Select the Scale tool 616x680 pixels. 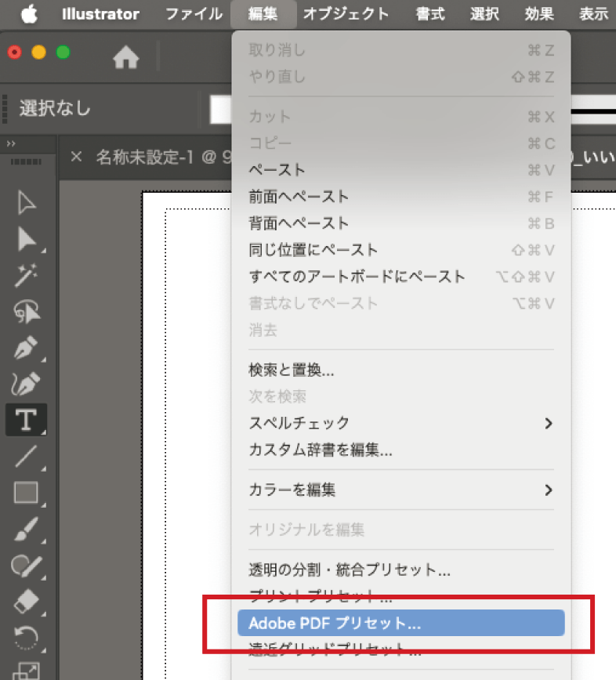point(26,671)
